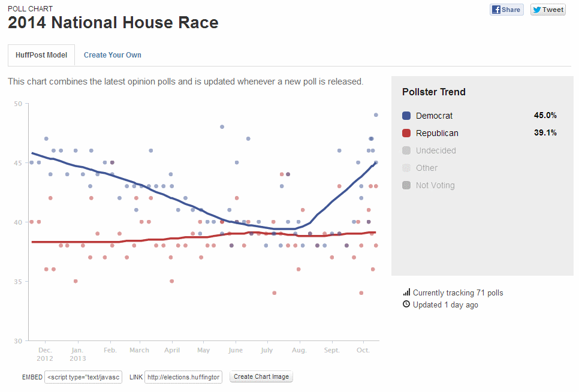The height and width of the screenshot is (392, 579).
Task: Switch to Create Your Own tab
Action: pos(113,55)
